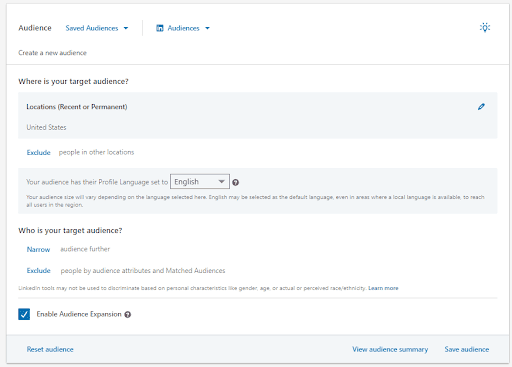Uncheck Enable Audience Expansion checkbox
Image resolution: width=512 pixels, height=367 pixels.
pyautogui.click(x=24, y=314)
